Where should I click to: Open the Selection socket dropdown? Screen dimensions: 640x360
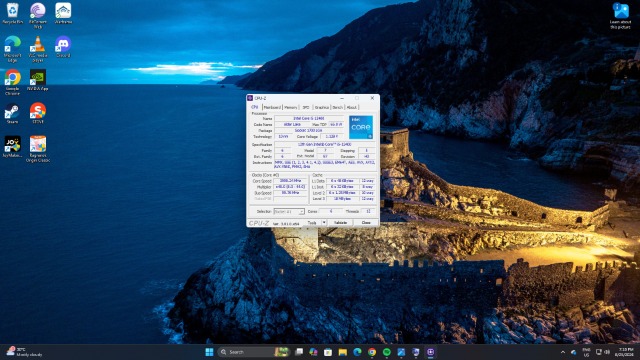[x=289, y=211]
